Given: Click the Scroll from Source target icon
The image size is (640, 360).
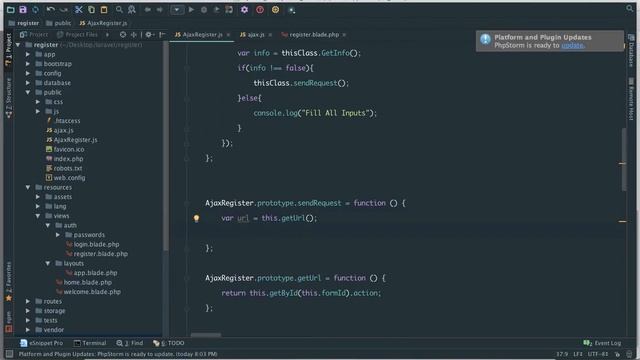Looking at the screenshot, I should 123,35.
